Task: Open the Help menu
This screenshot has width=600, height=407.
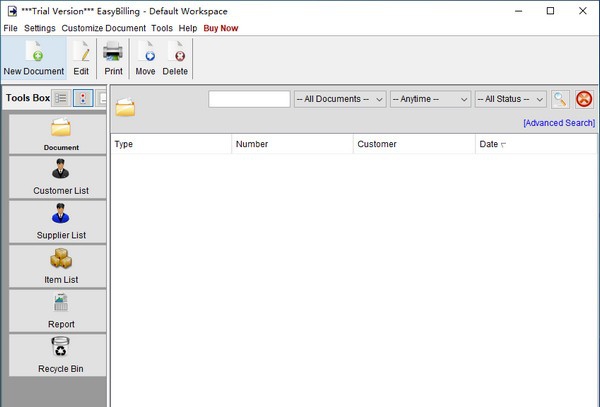Action: pos(188,28)
